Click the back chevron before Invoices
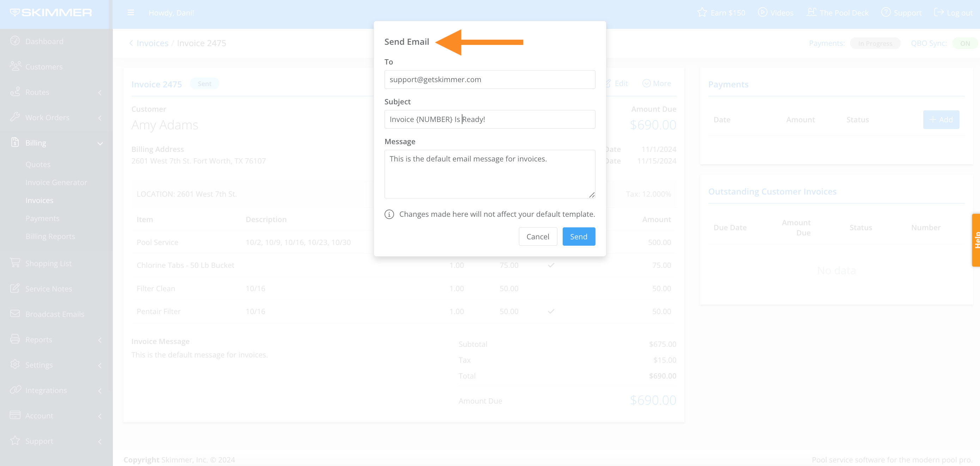 point(131,43)
